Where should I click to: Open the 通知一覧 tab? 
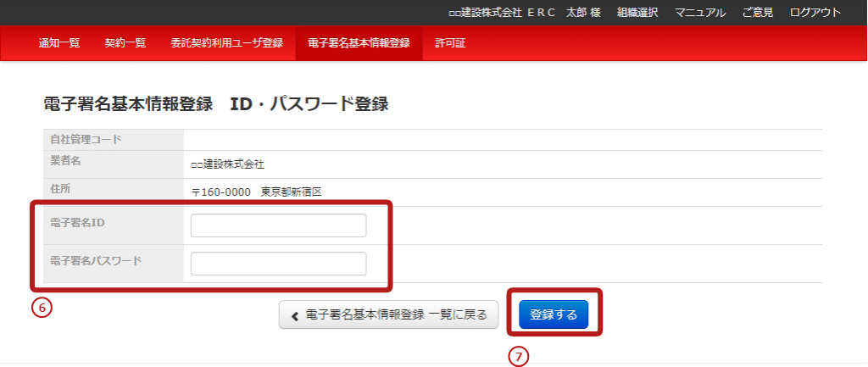59,43
